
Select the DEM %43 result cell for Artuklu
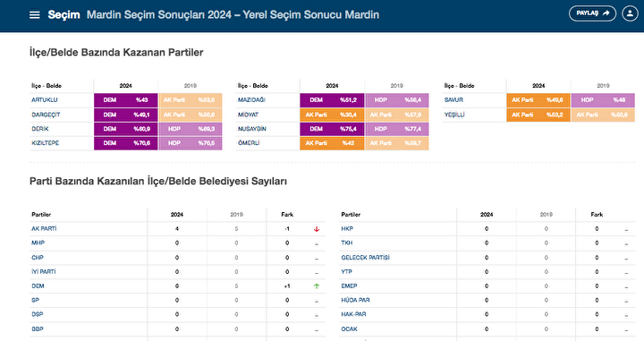click(x=126, y=100)
